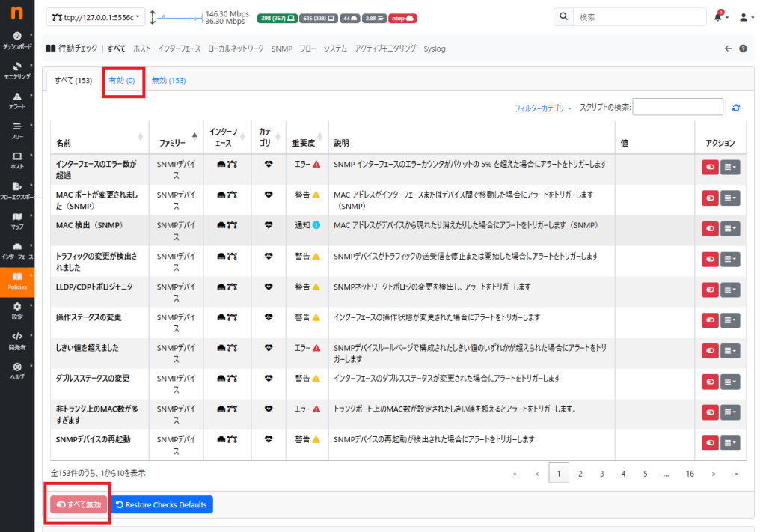Click the back arrow icon in header
This screenshot has height=532, width=766.
tap(729, 49)
